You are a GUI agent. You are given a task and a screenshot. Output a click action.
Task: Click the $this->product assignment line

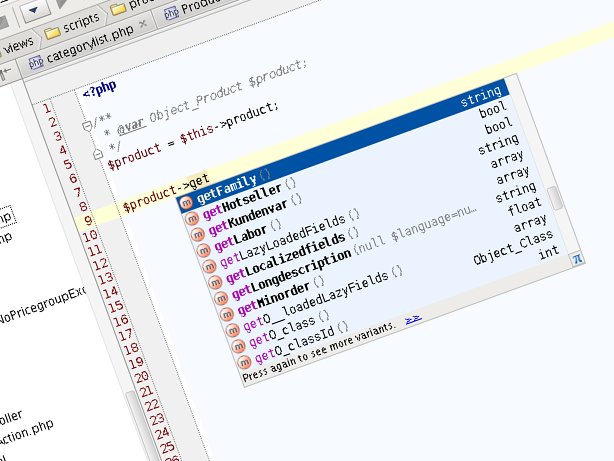pos(193,136)
